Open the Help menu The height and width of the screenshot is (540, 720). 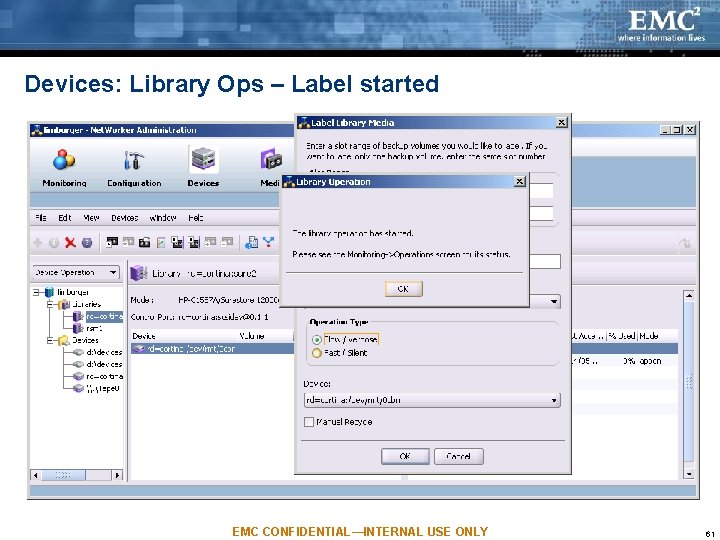pyautogui.click(x=196, y=218)
